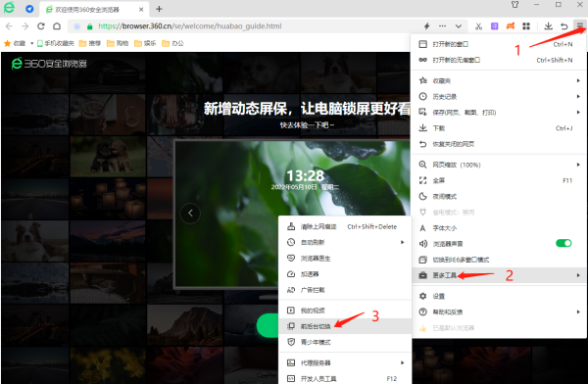Open 开发人员工具 in the submenu

(345, 378)
